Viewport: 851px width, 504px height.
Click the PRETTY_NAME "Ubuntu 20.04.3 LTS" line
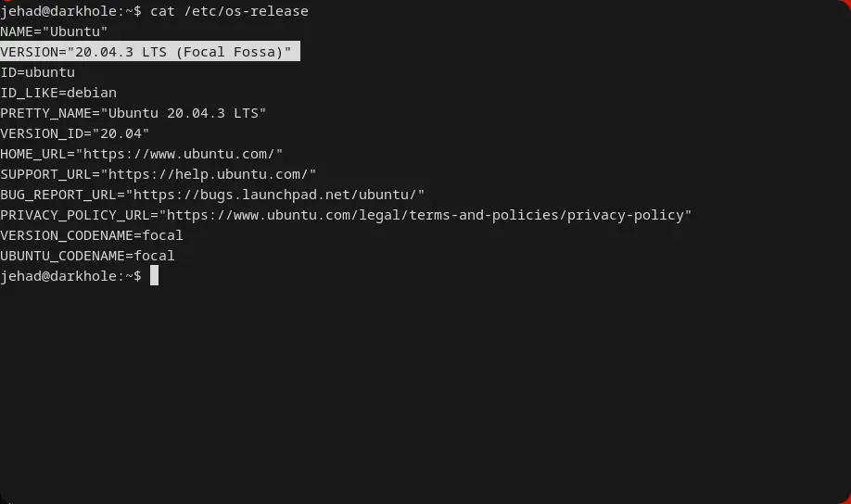(133, 113)
